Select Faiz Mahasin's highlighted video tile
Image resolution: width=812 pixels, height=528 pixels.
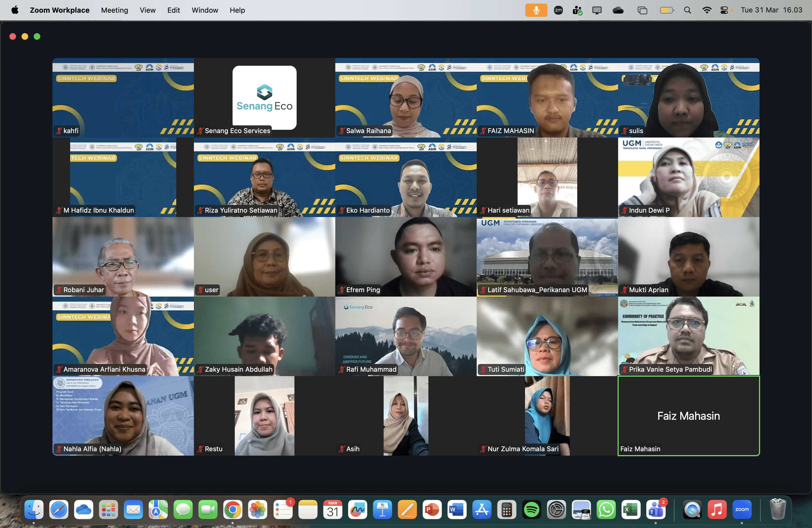[x=689, y=415]
